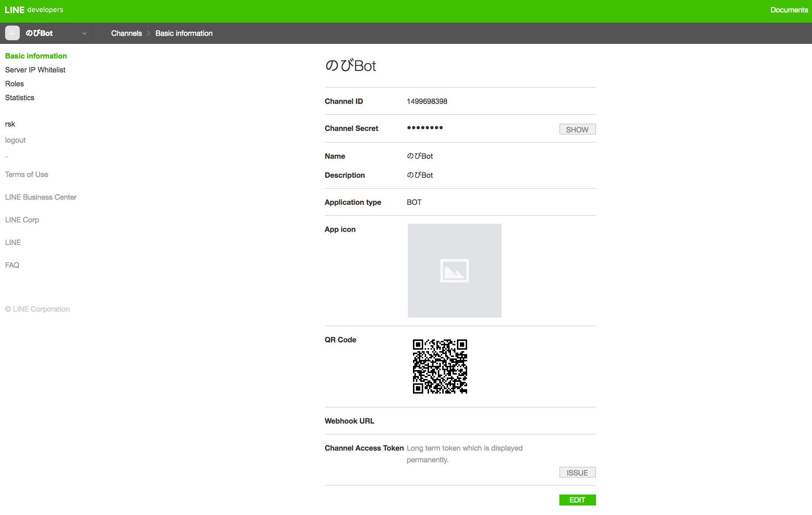Image resolution: width=812 pixels, height=515 pixels.
Task: Click the のびBot channel avatar icon
Action: pos(12,33)
